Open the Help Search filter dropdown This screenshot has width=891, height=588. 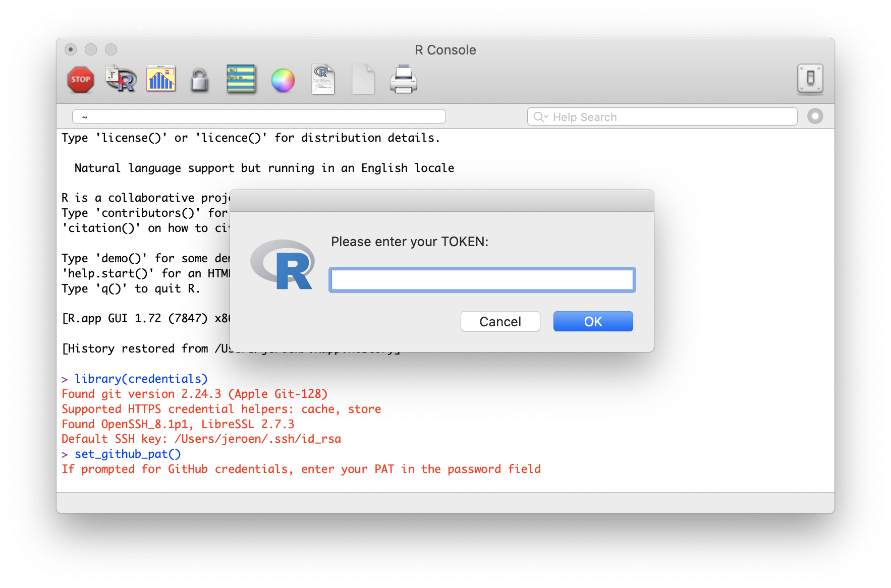(x=540, y=116)
